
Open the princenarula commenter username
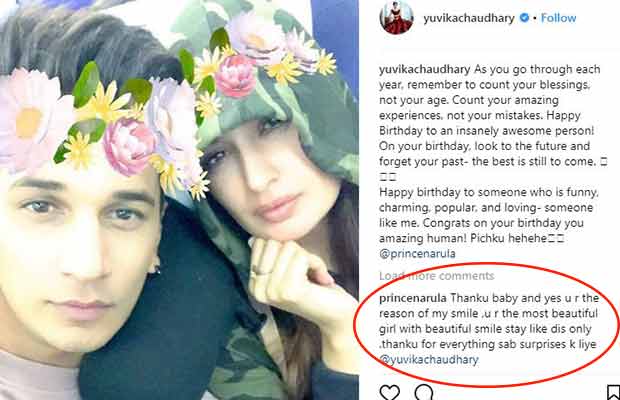tap(413, 298)
